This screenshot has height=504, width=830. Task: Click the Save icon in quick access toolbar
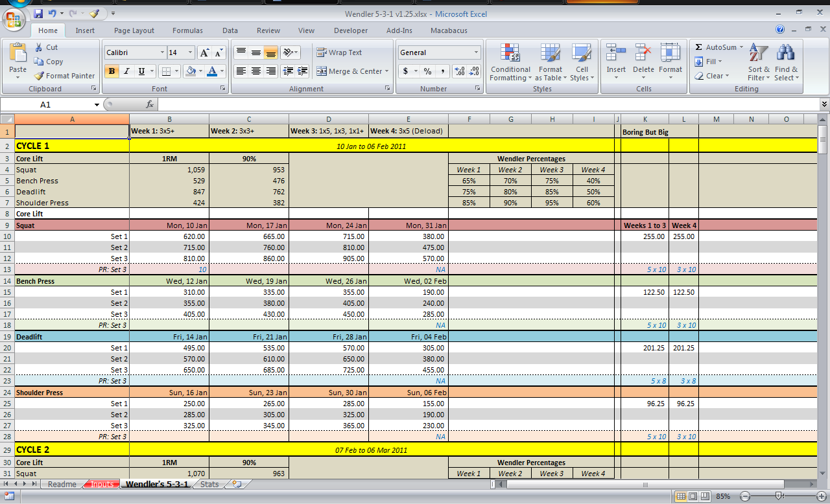click(x=38, y=14)
